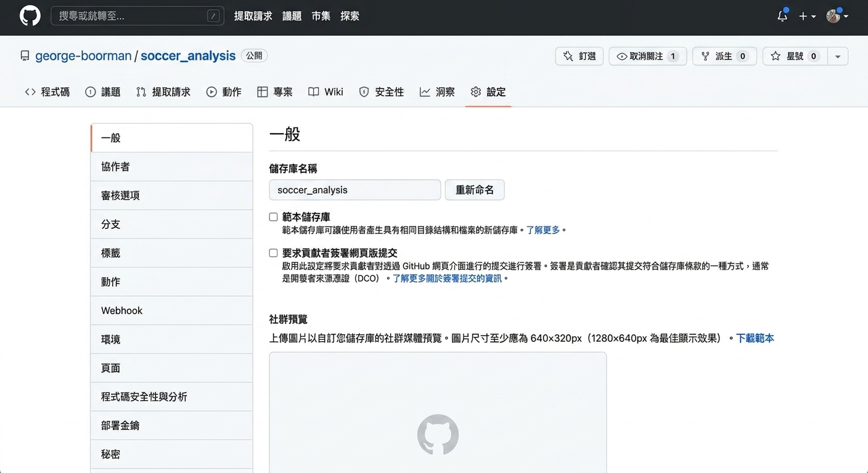
Task: Open the soccer_analysis repository link
Action: click(x=188, y=56)
